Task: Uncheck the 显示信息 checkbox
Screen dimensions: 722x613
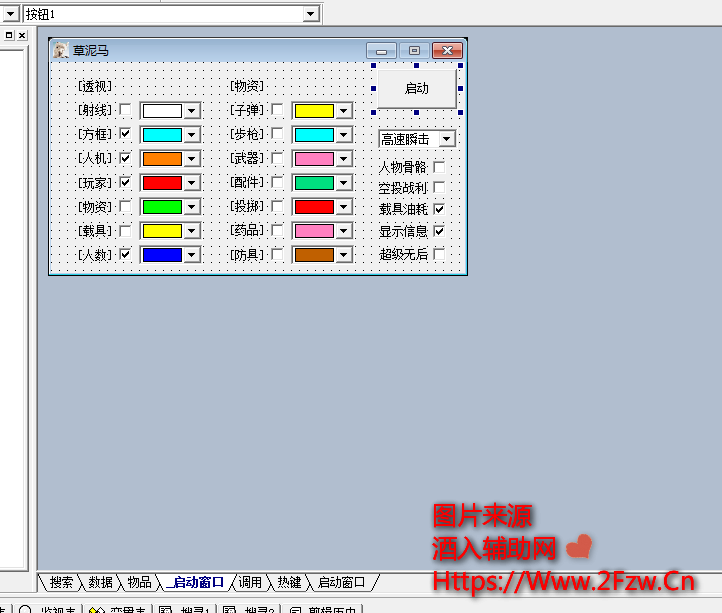Action: coord(439,231)
